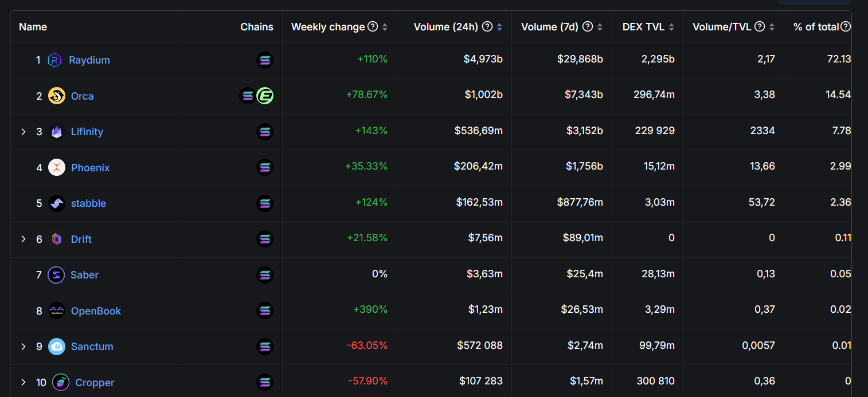Expand the Lifinity row
868x397 pixels.
click(x=24, y=132)
